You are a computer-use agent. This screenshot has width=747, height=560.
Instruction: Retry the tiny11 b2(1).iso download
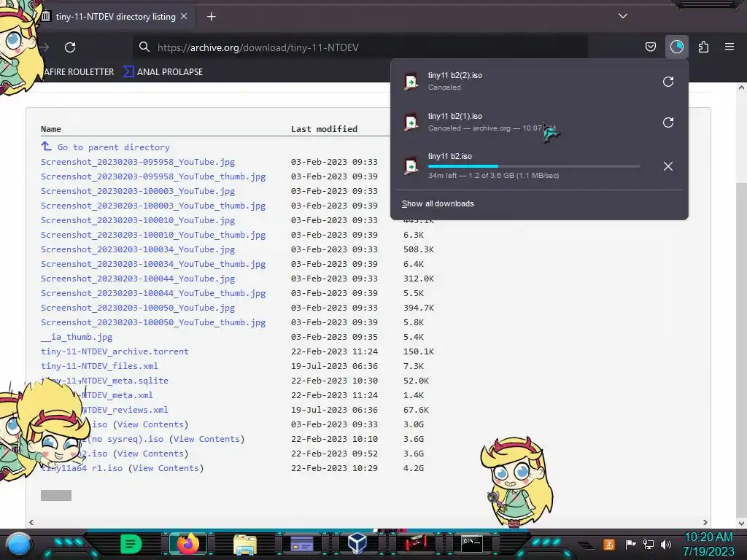click(x=668, y=122)
